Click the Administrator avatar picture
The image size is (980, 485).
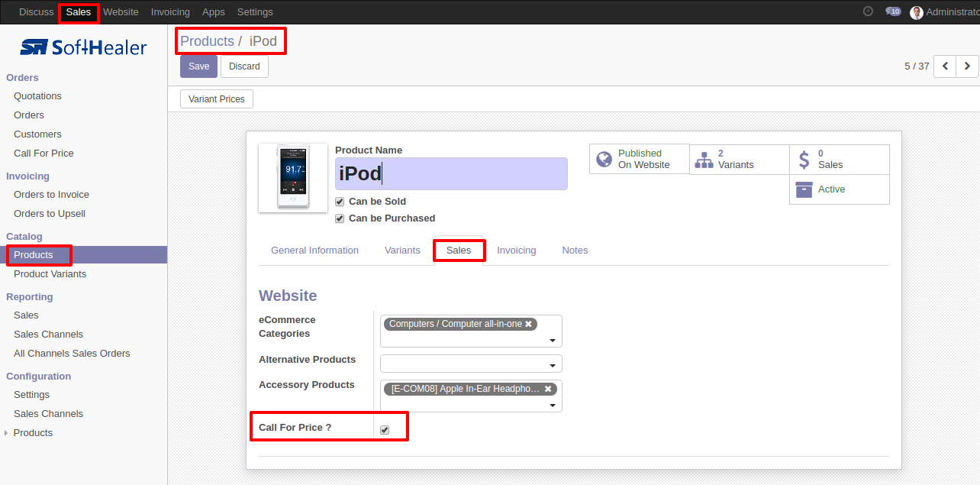(x=917, y=12)
